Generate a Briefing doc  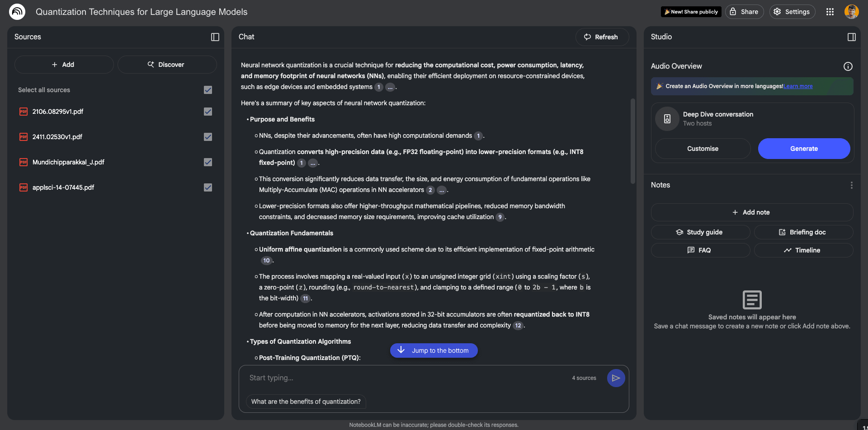tap(803, 232)
